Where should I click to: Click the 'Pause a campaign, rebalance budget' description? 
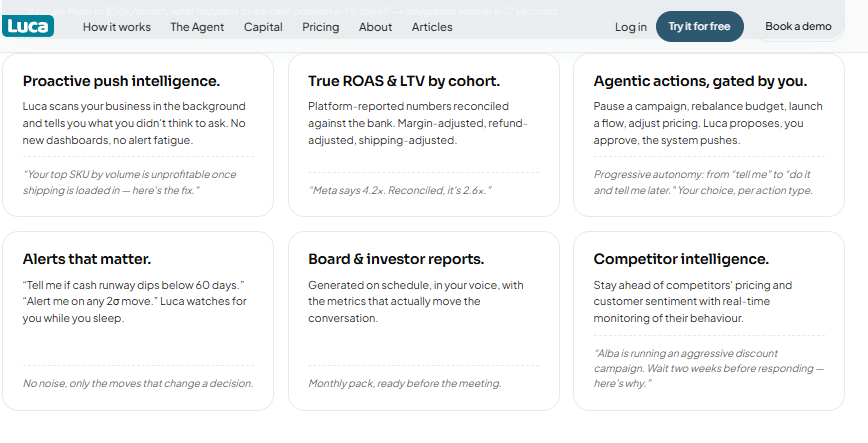708,123
